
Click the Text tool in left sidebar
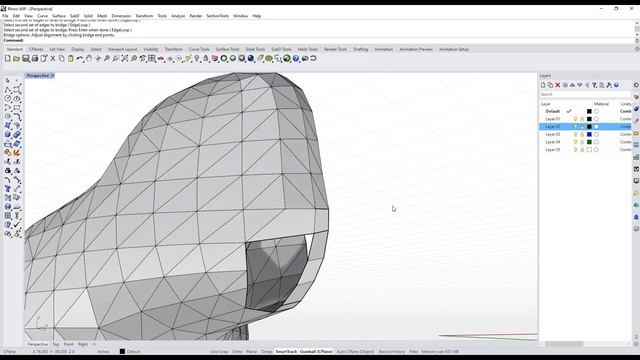click(8, 189)
